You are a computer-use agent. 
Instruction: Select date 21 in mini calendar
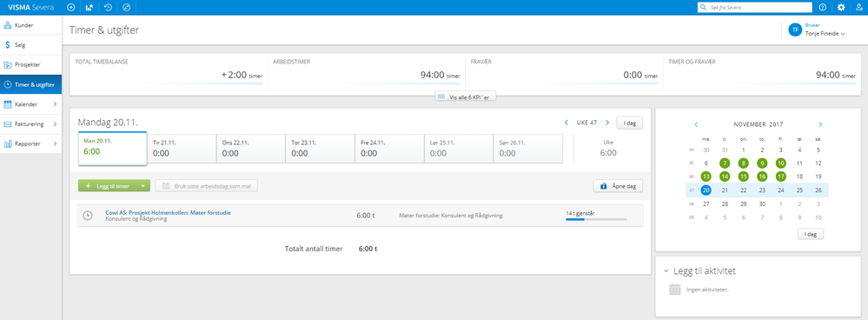click(725, 190)
